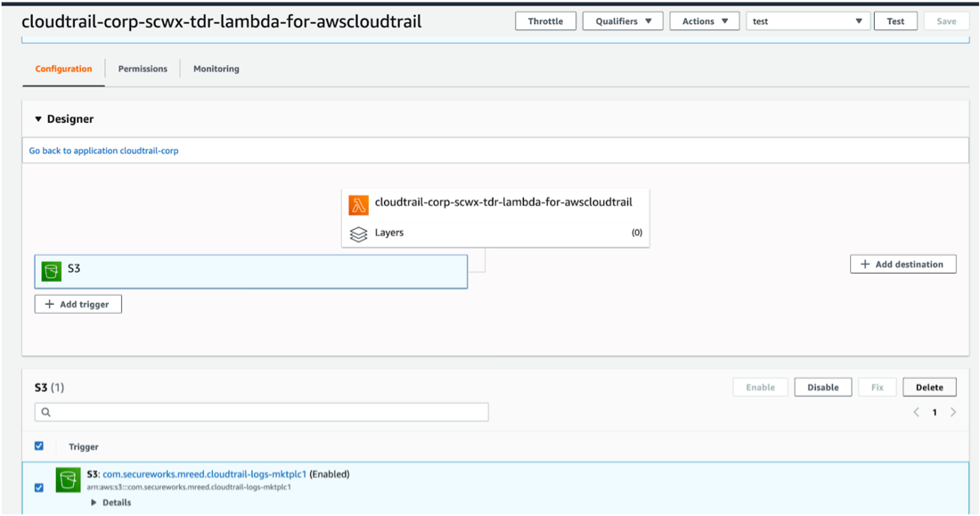Click the Fix button
Viewport: 980px width, 516px height.
(877, 388)
